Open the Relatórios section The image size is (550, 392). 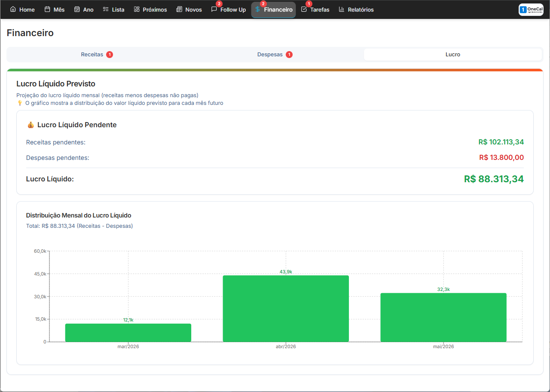point(356,9)
